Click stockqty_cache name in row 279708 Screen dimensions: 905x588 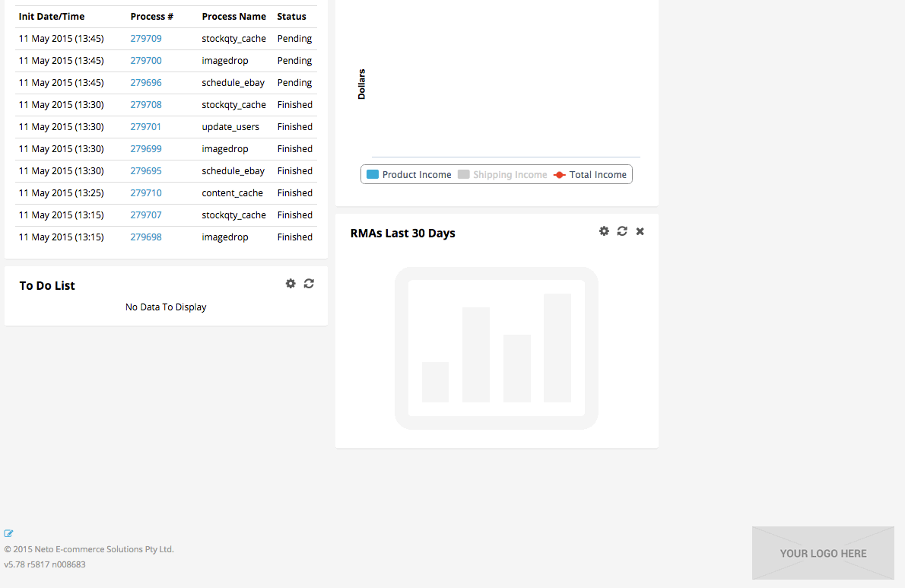233,104
